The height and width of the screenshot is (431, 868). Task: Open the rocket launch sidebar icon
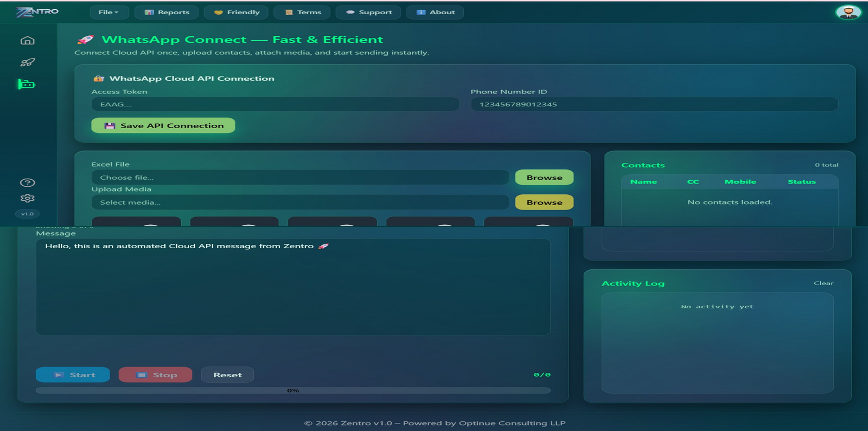27,62
